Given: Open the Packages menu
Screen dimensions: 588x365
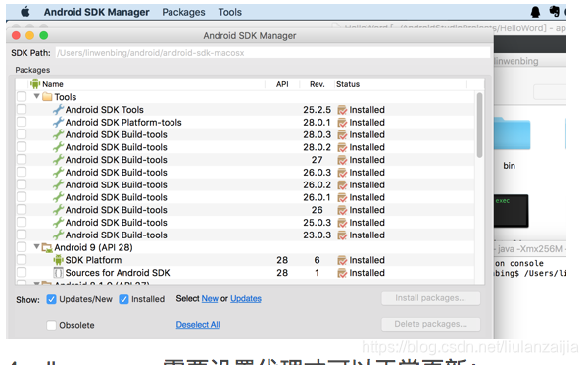Looking at the screenshot, I should [x=183, y=12].
